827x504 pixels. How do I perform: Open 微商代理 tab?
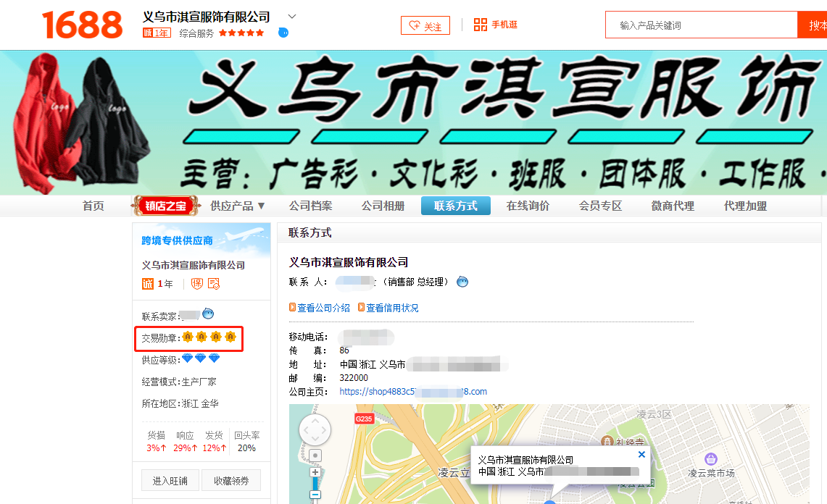(673, 206)
